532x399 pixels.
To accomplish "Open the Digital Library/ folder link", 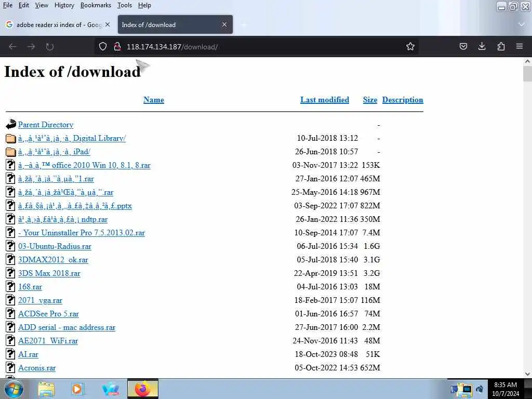I will pyautogui.click(x=72, y=138).
